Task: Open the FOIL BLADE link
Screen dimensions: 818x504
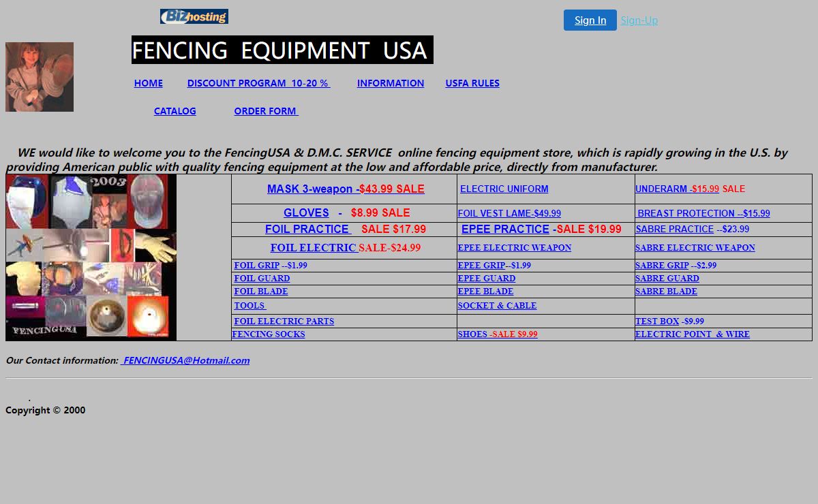Action: pos(261,292)
